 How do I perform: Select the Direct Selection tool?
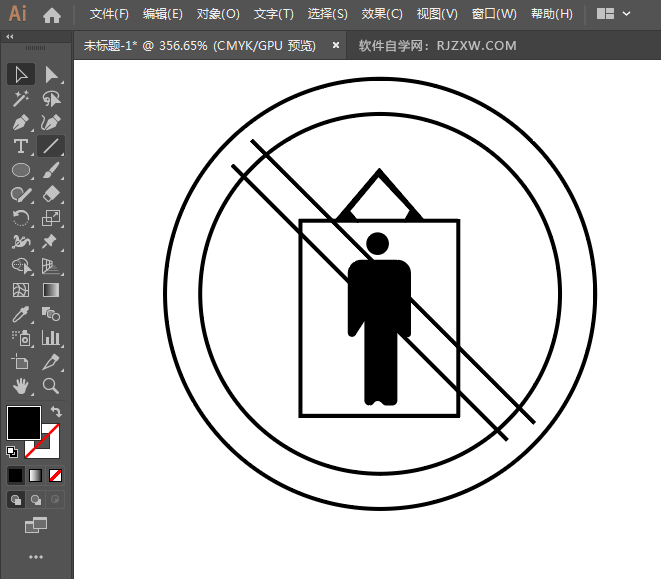click(51, 74)
